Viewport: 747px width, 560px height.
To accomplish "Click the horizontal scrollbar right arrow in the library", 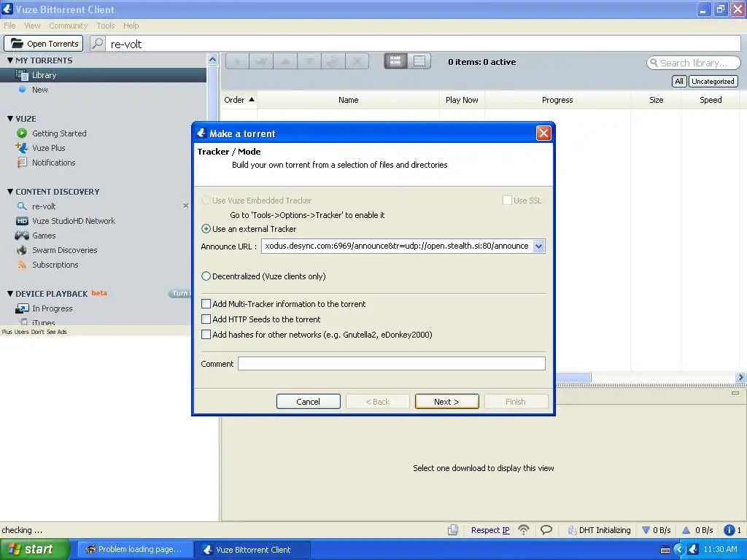I will coord(740,377).
